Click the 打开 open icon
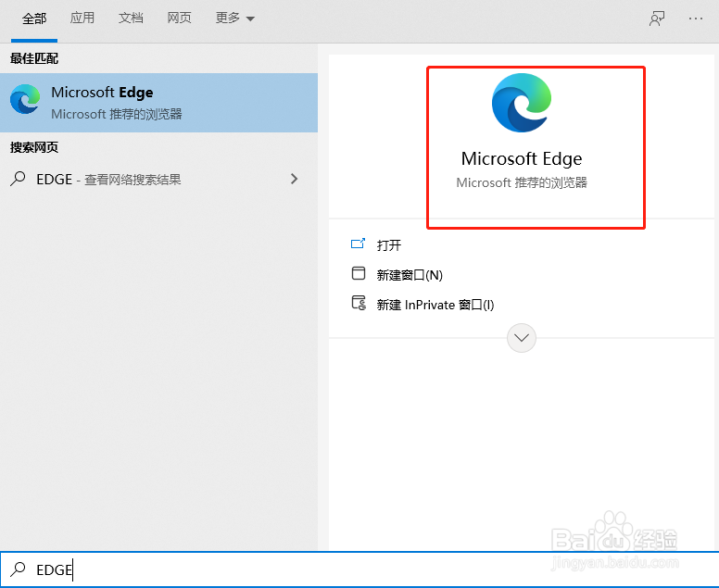 (x=359, y=244)
